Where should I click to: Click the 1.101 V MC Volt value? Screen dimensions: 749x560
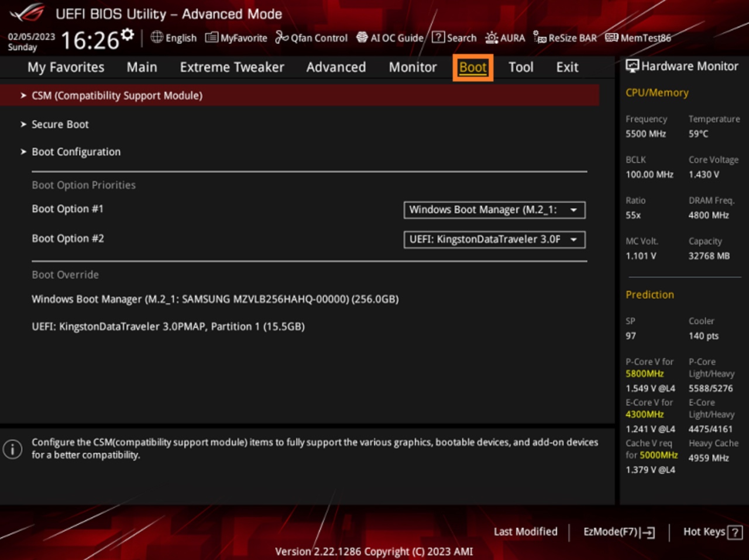641,256
